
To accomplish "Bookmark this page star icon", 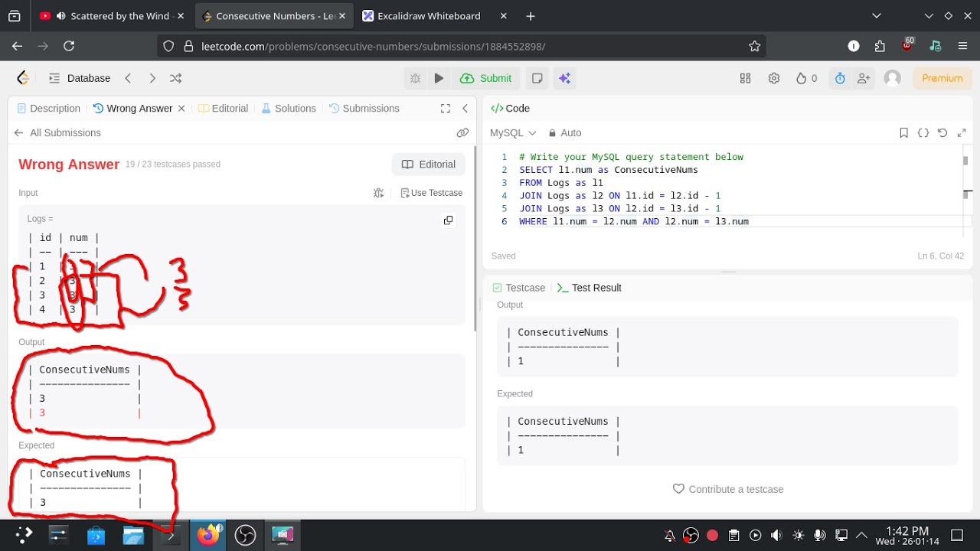I will 754,46.
